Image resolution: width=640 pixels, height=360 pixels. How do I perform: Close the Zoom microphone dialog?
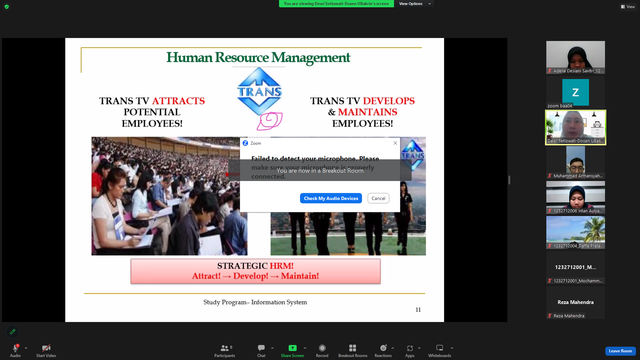pyautogui.click(x=395, y=143)
